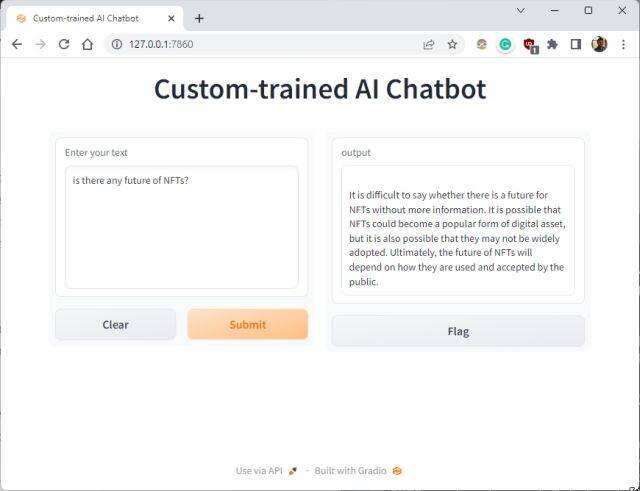The width and height of the screenshot is (640, 491).
Task: Minimize the browser window
Action: coord(554,11)
